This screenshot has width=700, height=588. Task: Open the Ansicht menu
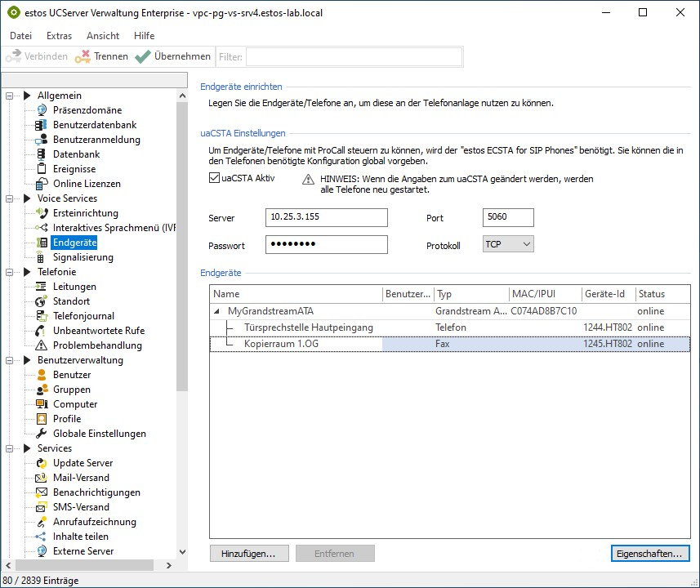[103, 36]
